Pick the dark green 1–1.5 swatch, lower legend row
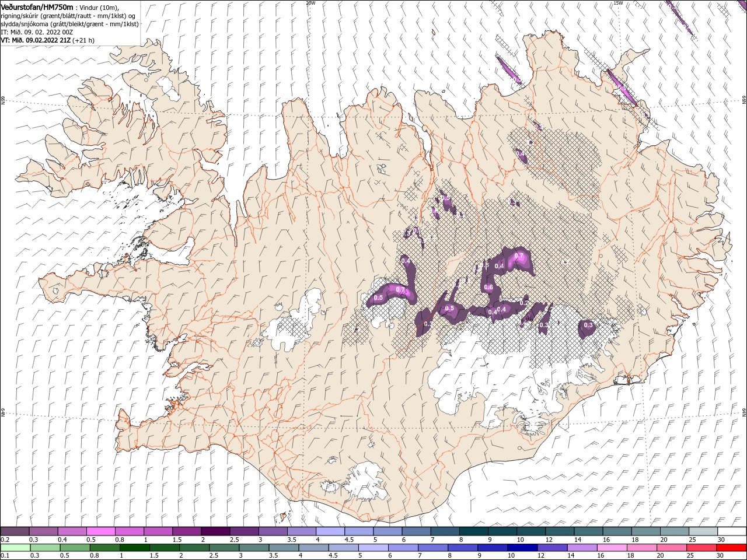The width and height of the screenshot is (747, 560). tap(134, 547)
